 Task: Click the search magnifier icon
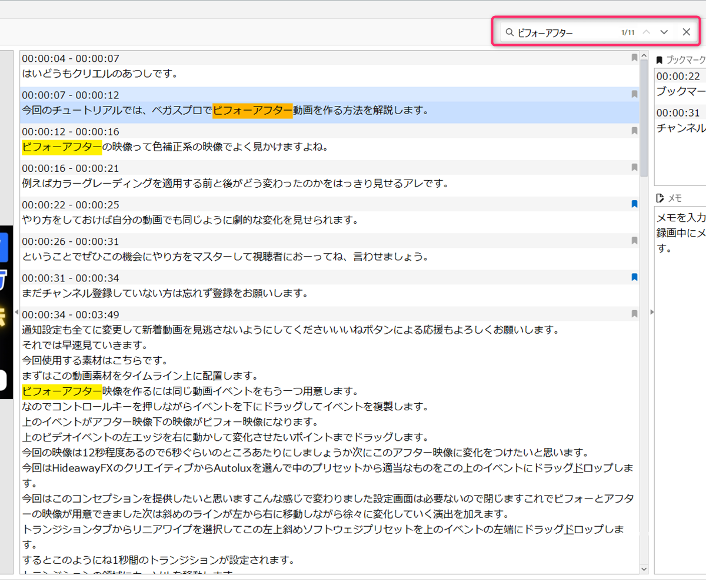point(509,32)
